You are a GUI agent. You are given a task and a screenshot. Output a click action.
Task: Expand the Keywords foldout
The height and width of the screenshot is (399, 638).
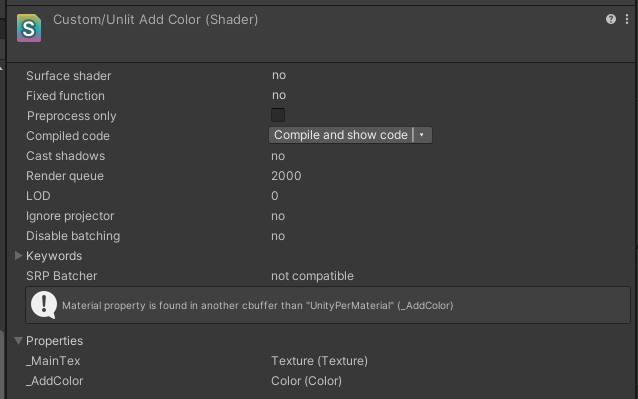18,255
